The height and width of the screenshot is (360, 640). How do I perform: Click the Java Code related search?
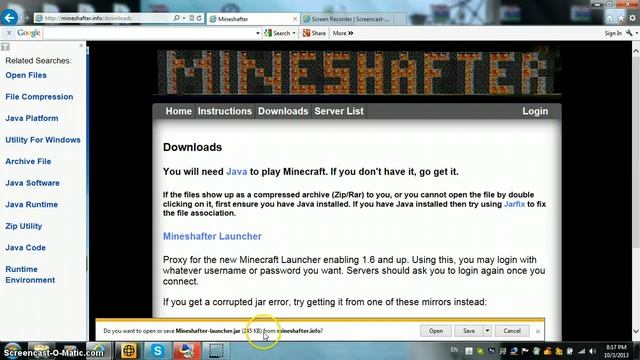coord(25,248)
